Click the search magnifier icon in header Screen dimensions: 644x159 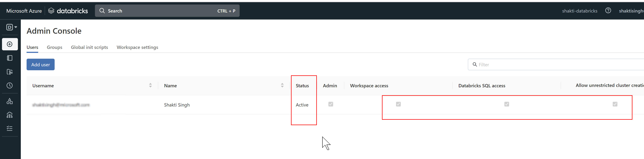point(102,11)
